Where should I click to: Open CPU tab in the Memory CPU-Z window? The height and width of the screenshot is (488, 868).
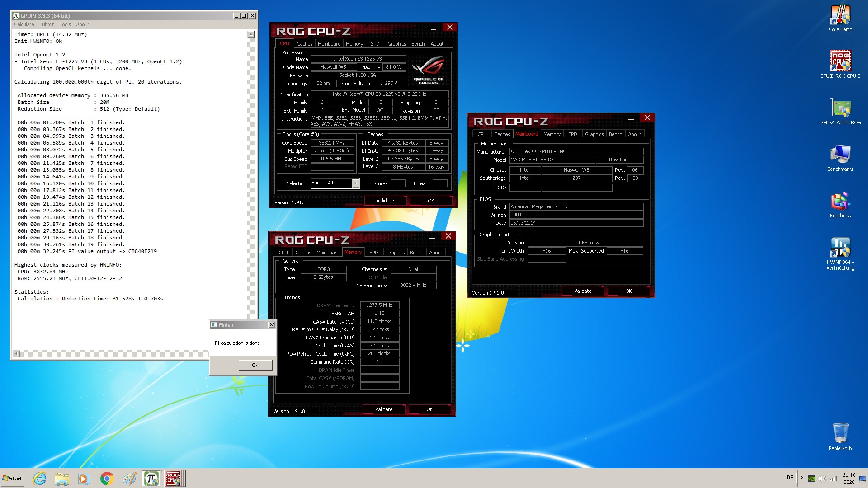point(283,253)
